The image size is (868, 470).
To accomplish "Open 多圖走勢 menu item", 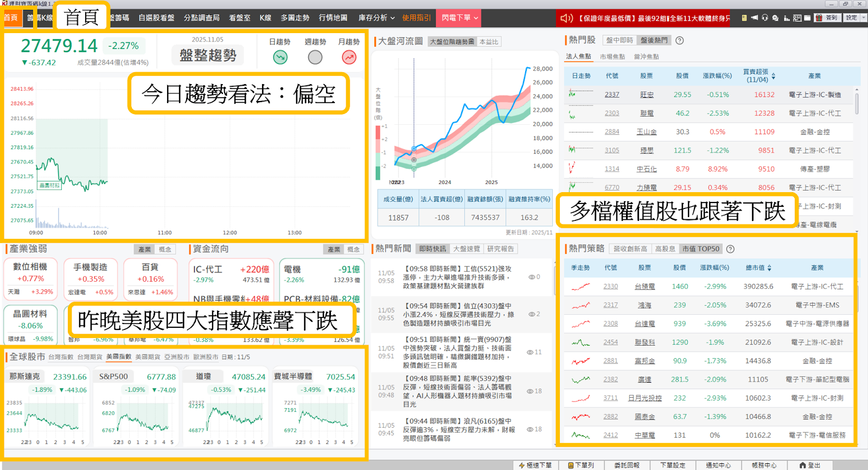I will (x=295, y=18).
